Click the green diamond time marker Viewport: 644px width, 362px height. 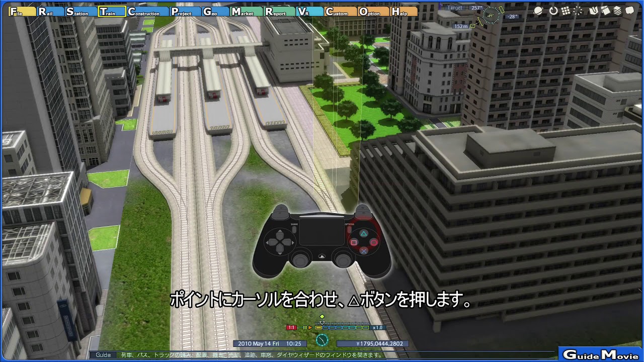click(322, 317)
